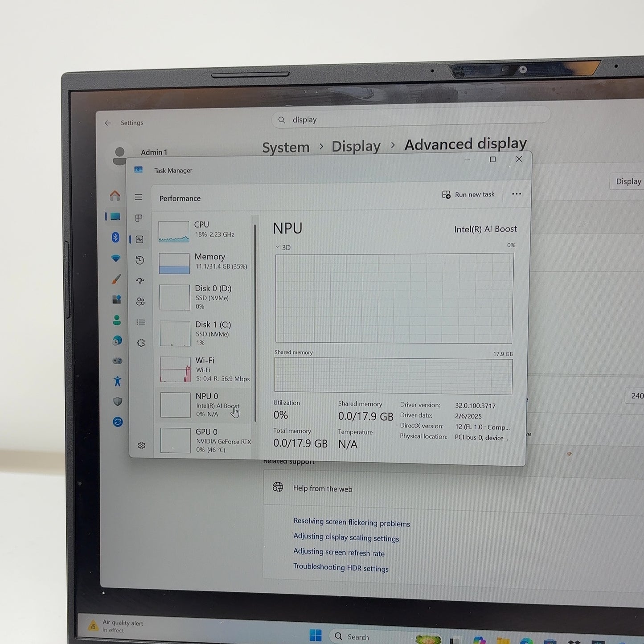Open Adjusting screen refresh rate link
Image resolution: width=644 pixels, height=644 pixels.
click(339, 553)
